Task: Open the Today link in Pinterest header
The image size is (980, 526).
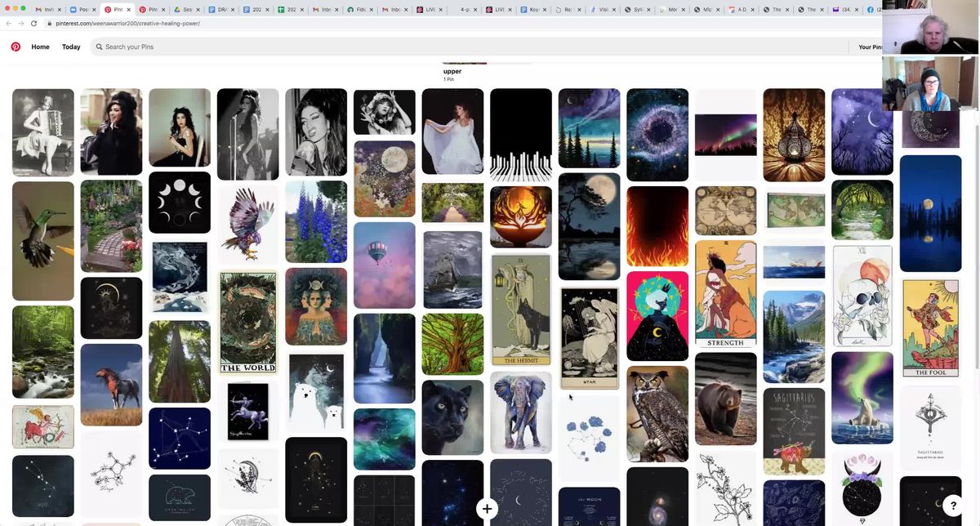Action: click(x=71, y=47)
